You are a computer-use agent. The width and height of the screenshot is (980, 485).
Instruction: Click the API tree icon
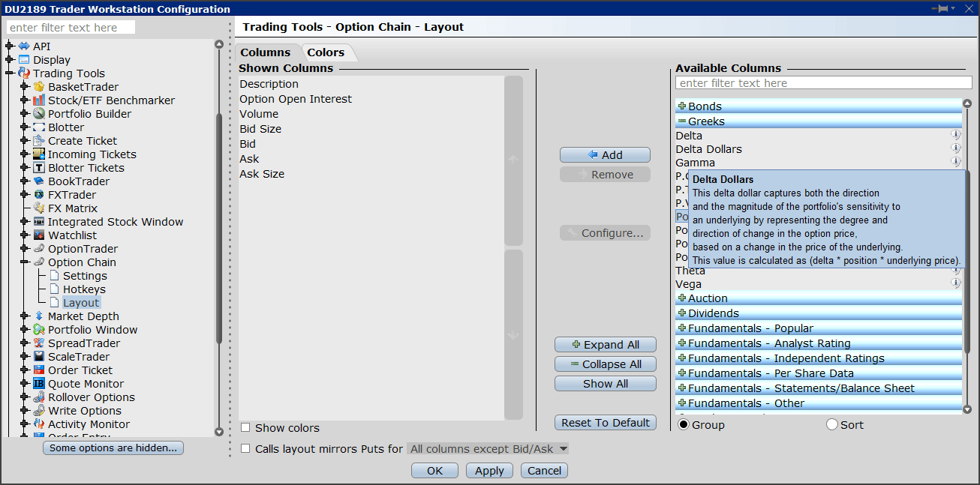pyautogui.click(x=24, y=46)
